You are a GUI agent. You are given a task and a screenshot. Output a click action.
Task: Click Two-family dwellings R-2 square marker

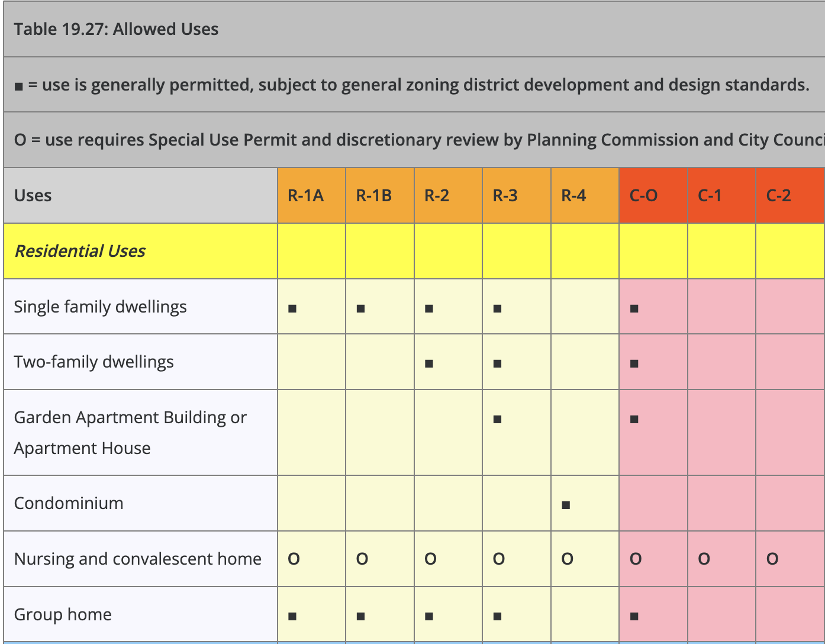[429, 363]
